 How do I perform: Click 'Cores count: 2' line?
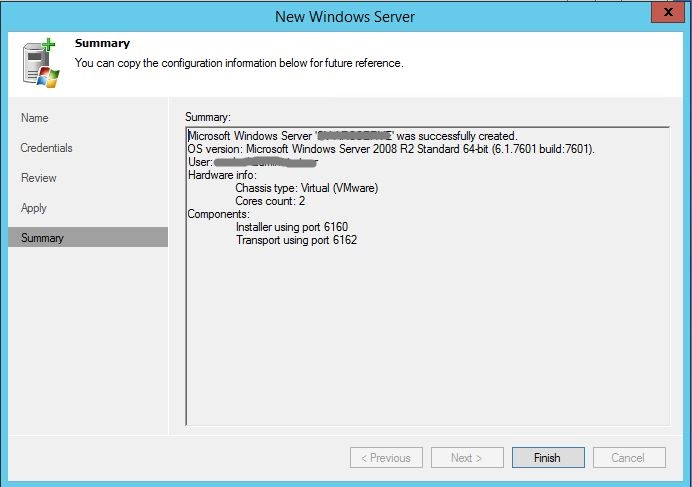270,201
